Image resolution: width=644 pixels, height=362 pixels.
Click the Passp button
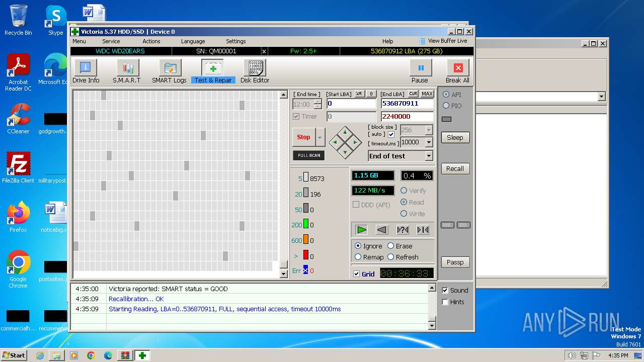coord(455,262)
